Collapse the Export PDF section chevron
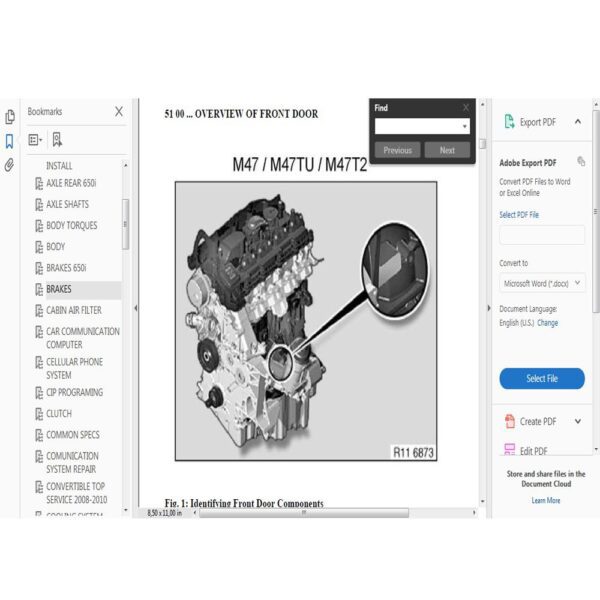This screenshot has height=600, width=600. coord(578,122)
